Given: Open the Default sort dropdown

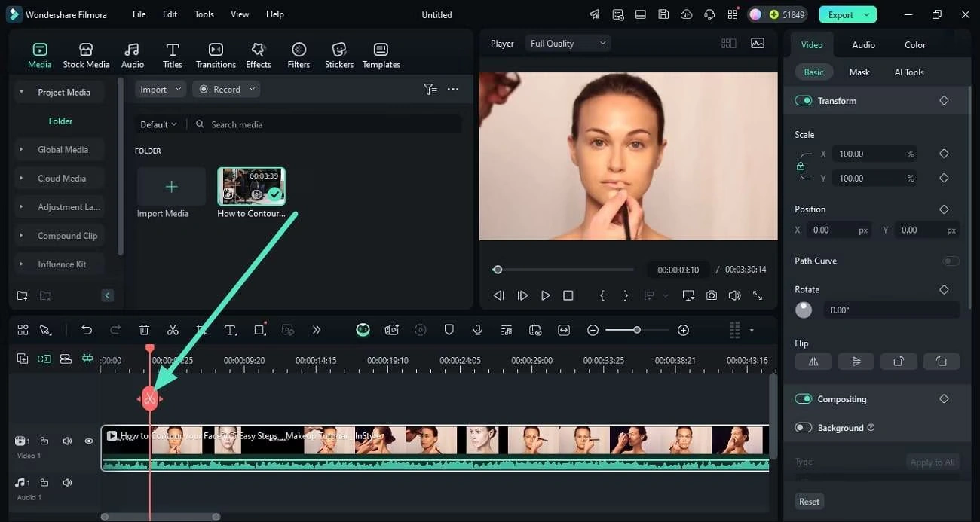Looking at the screenshot, I should (159, 124).
